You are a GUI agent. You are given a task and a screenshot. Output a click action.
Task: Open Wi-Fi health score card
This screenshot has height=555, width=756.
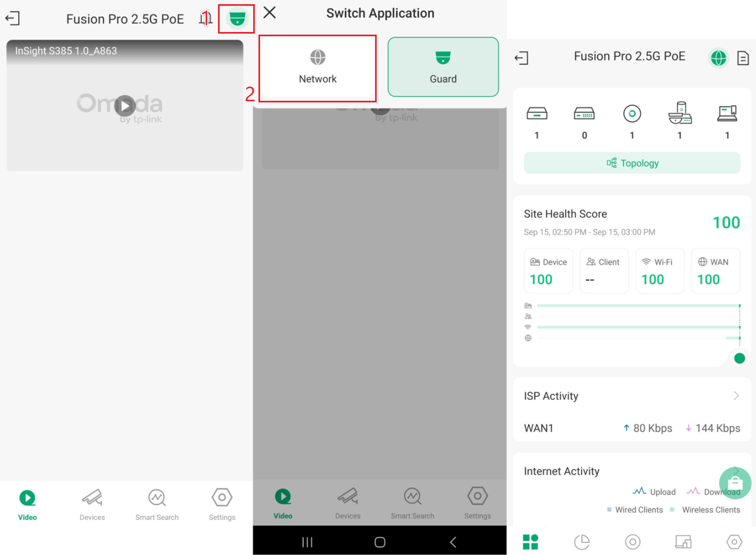pyautogui.click(x=660, y=271)
